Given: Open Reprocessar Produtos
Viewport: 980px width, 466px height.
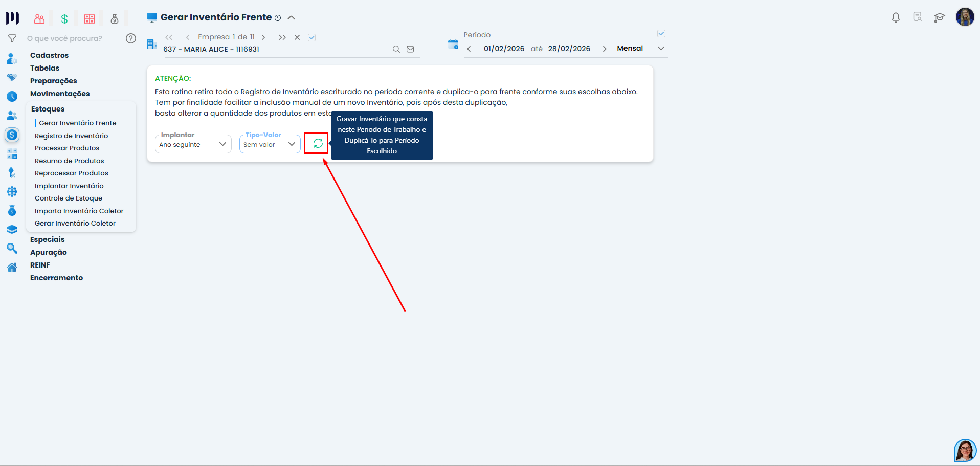Looking at the screenshot, I should click(x=72, y=173).
